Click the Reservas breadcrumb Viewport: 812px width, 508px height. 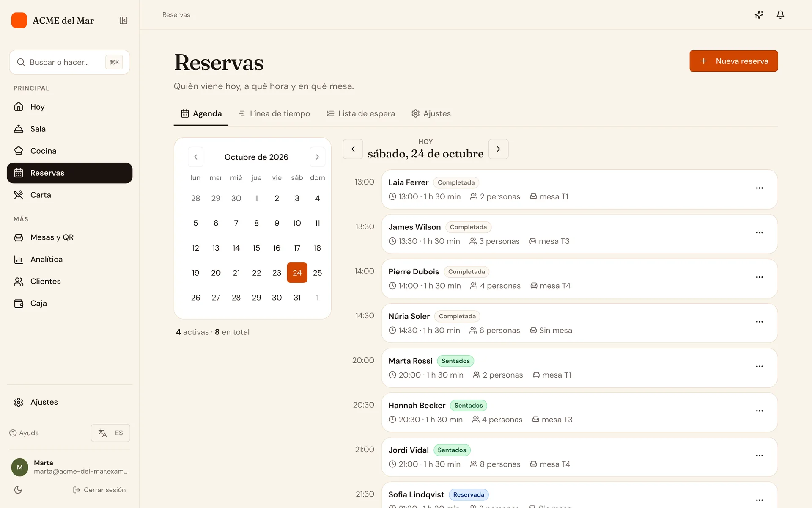176,15
